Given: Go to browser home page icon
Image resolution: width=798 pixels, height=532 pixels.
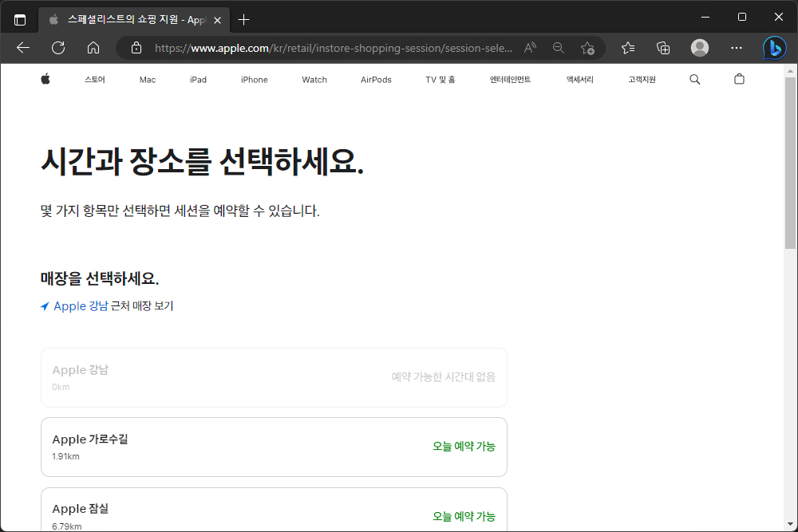Looking at the screenshot, I should (x=93, y=48).
